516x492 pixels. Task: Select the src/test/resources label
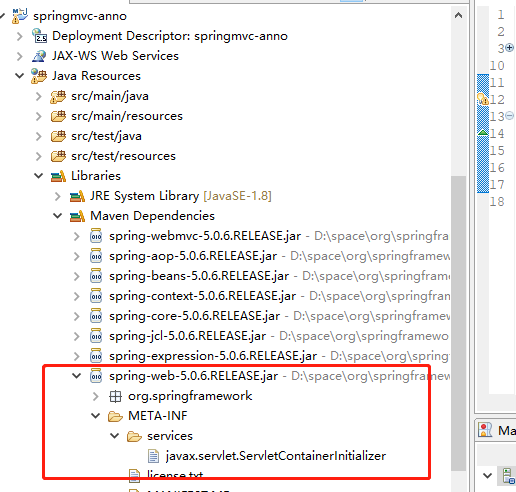coord(123,156)
